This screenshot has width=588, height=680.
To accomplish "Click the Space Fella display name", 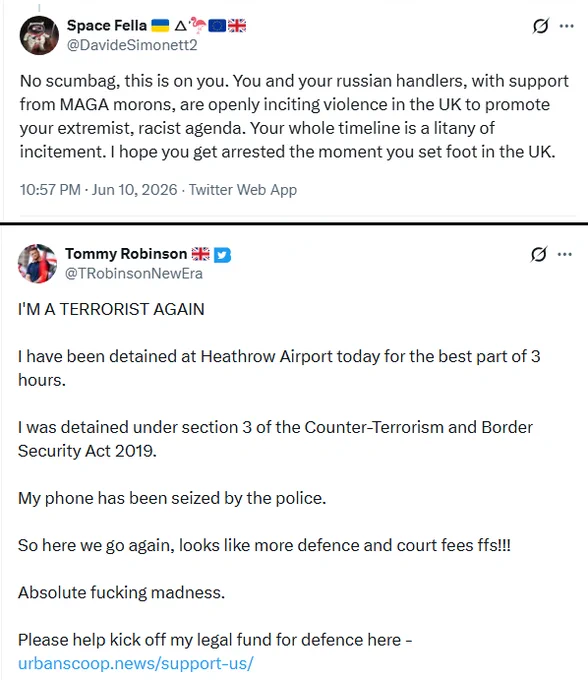I will [x=107, y=26].
